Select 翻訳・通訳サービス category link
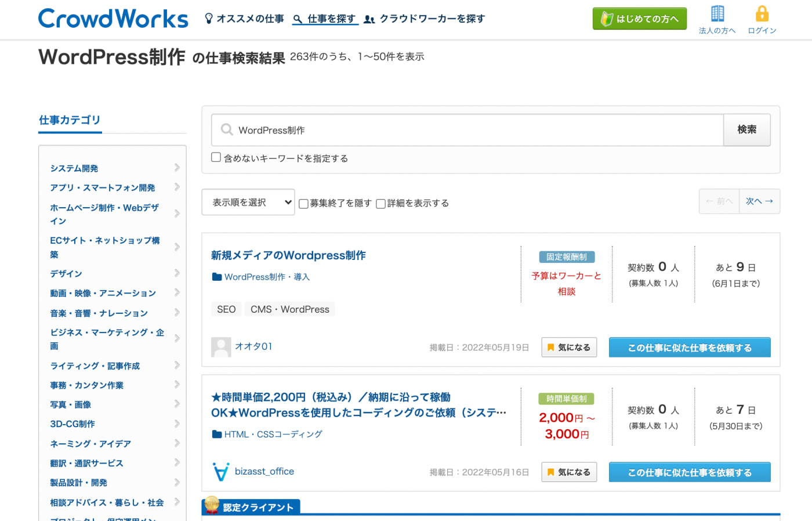 [x=86, y=463]
